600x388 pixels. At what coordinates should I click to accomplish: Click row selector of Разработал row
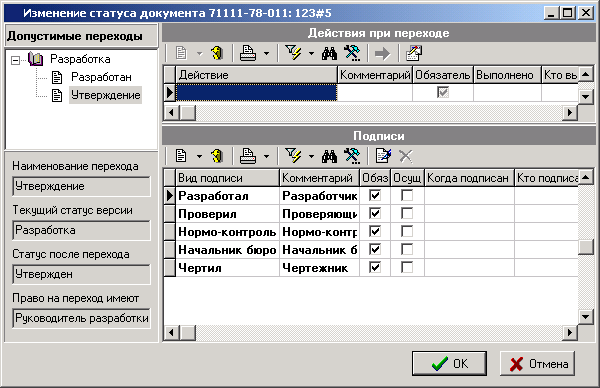[170, 196]
